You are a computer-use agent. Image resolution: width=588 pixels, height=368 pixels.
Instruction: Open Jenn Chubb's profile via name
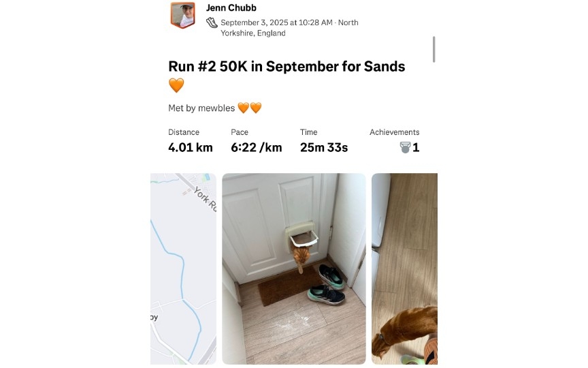tap(231, 8)
